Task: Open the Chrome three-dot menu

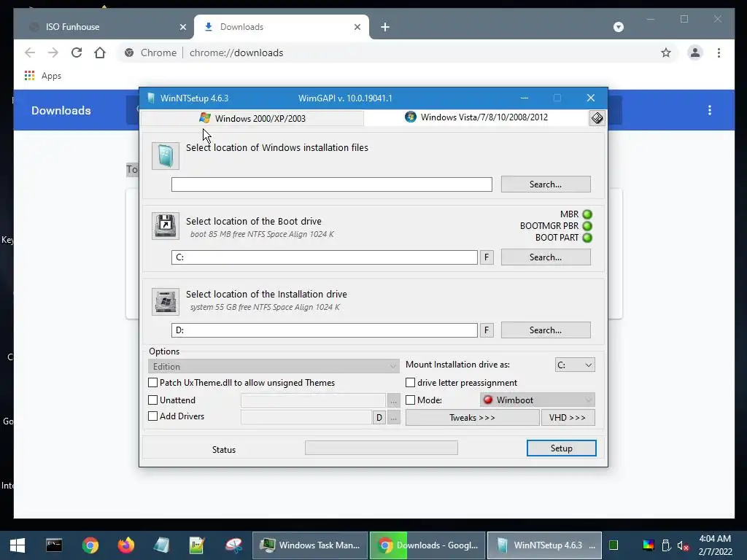Action: (719, 52)
